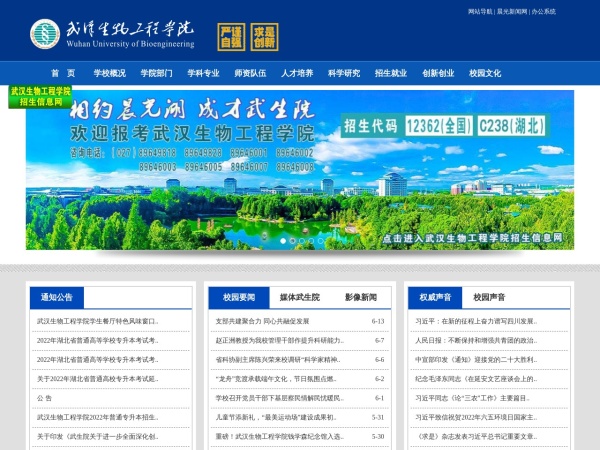600x450 pixels.
Task: Select the second carousel dot
Action: [x=292, y=241]
